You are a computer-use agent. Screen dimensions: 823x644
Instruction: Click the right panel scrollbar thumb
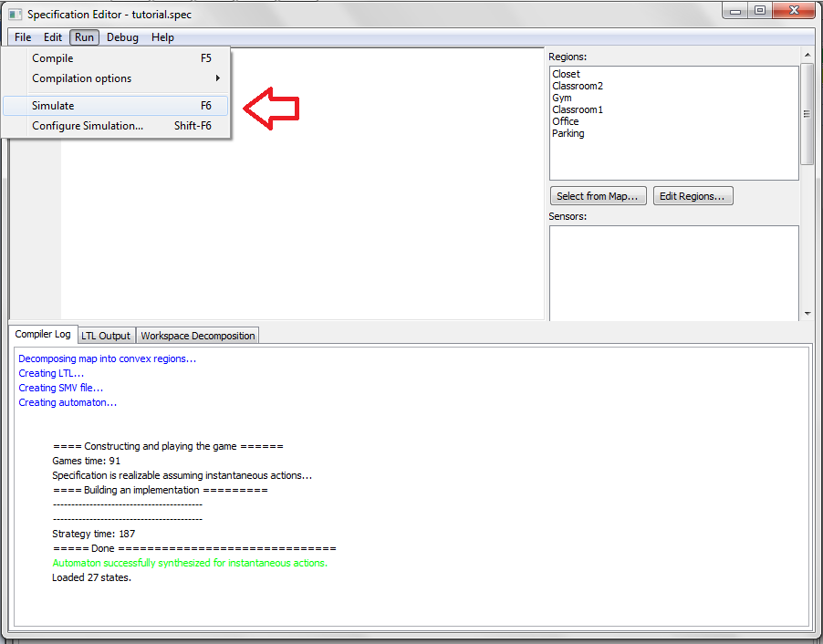(x=807, y=114)
